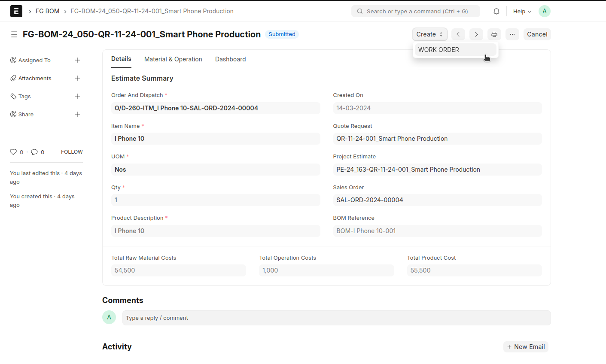Click the comment reply input field

coord(336,318)
